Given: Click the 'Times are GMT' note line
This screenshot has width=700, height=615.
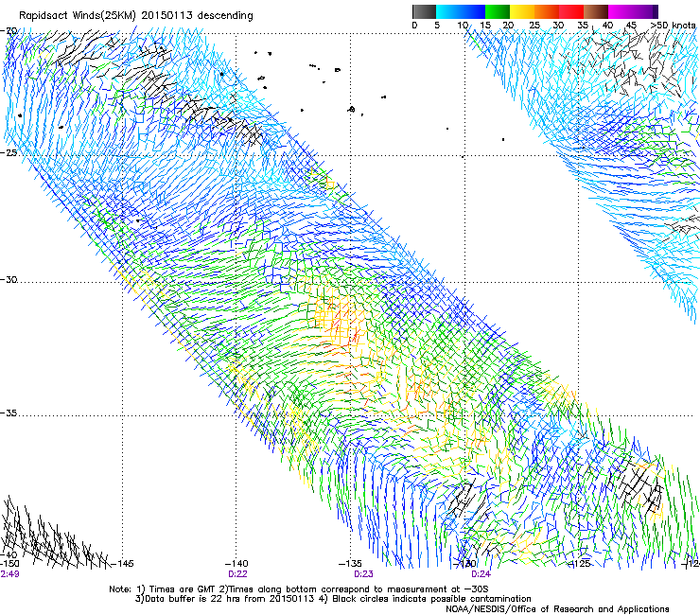Looking at the screenshot, I should tap(298, 589).
